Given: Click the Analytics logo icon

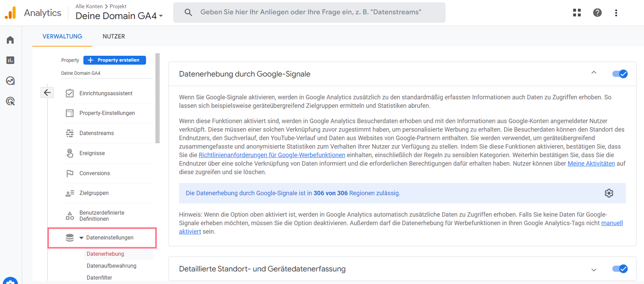Looking at the screenshot, I should pyautogui.click(x=10, y=13).
